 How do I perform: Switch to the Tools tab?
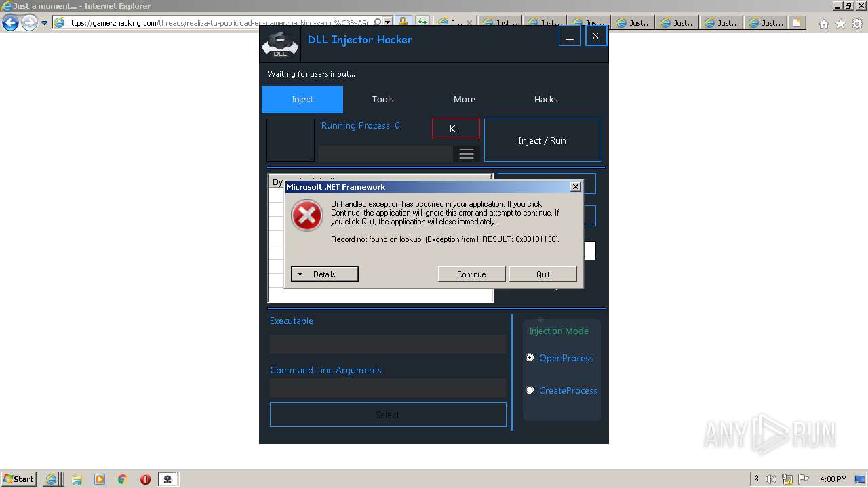pyautogui.click(x=383, y=99)
